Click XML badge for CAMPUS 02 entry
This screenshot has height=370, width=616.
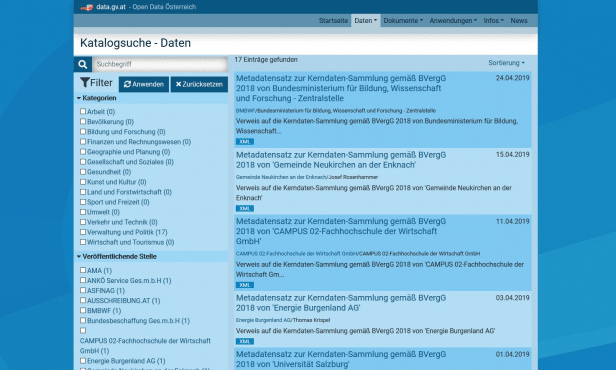[245, 285]
